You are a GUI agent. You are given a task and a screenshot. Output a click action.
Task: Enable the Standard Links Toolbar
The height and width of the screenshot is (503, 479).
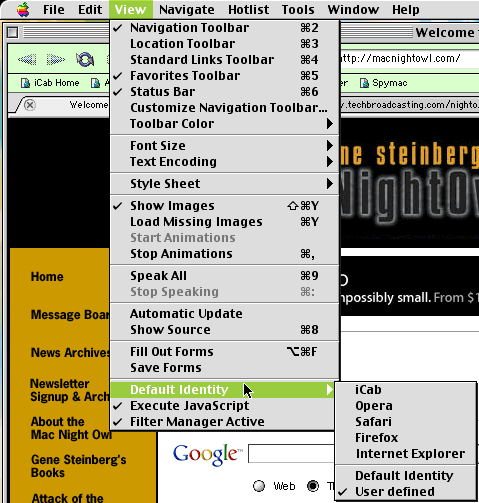pos(225,60)
